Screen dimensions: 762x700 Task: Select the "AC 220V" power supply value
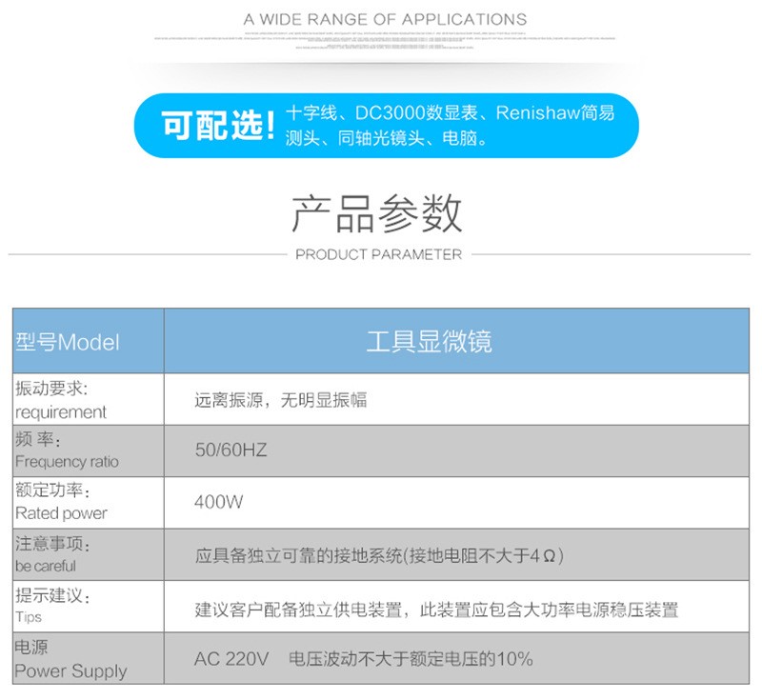[232, 659]
